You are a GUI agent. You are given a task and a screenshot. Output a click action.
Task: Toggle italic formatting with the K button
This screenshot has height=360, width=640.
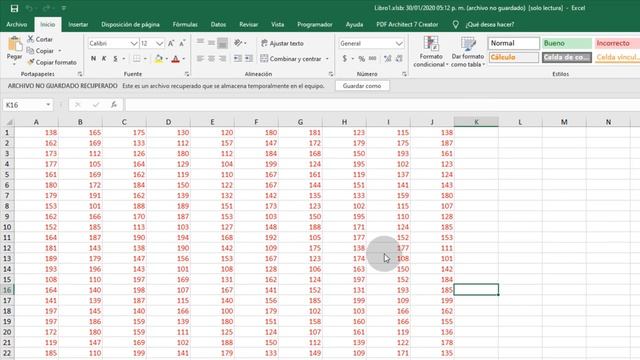(x=104, y=59)
